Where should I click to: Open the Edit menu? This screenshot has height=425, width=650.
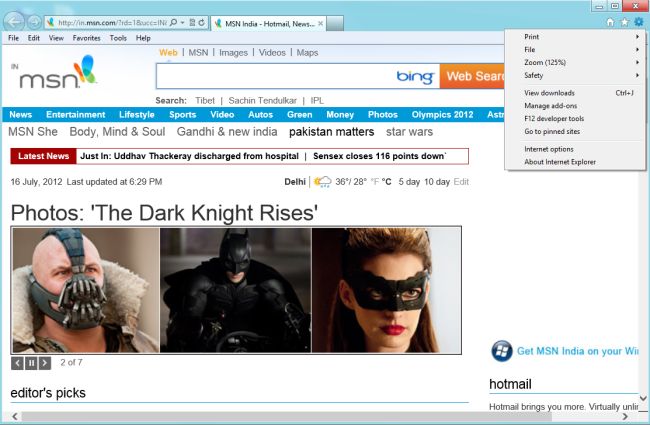pyautogui.click(x=34, y=38)
